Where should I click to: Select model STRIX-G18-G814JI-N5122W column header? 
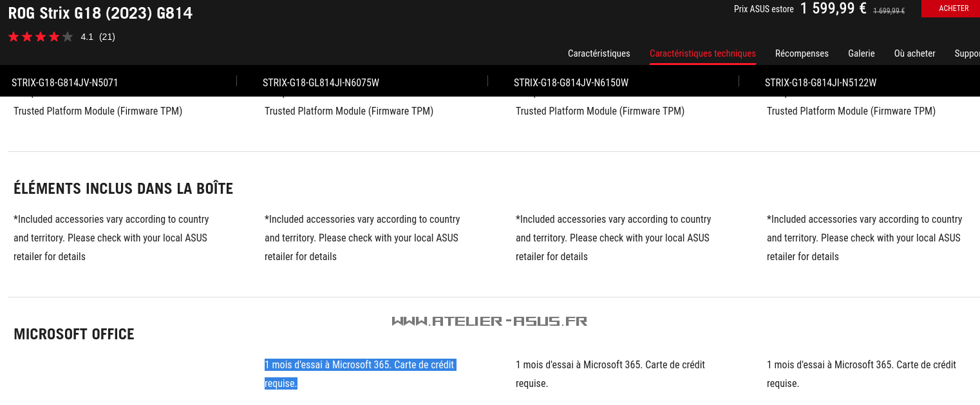(820, 82)
